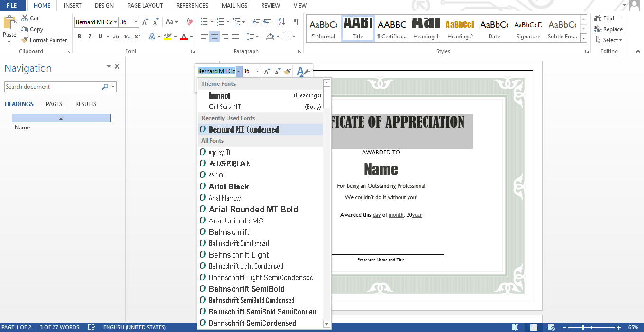Toggle Bold formatting
Viewport: 644px width, 332px height.
(x=79, y=36)
